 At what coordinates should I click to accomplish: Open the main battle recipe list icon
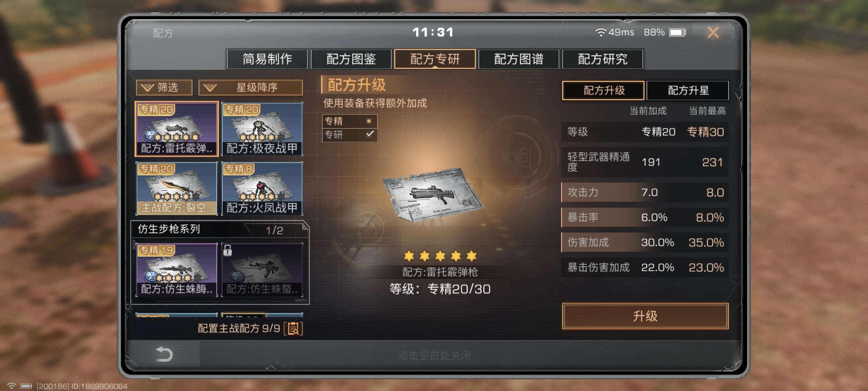293,328
